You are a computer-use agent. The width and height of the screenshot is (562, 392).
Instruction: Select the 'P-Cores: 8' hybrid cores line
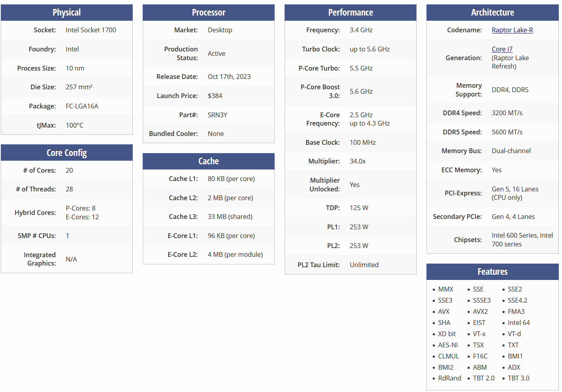81,208
